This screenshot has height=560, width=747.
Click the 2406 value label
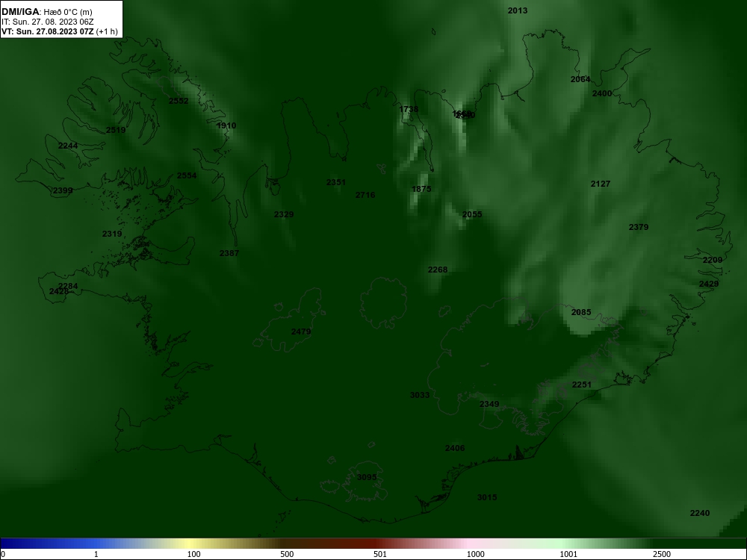point(455,448)
